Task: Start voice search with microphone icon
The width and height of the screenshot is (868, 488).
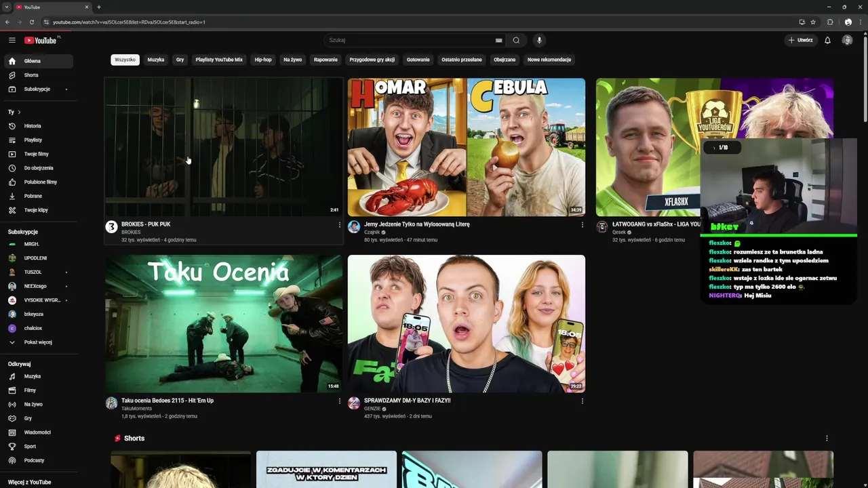Action: click(x=540, y=40)
